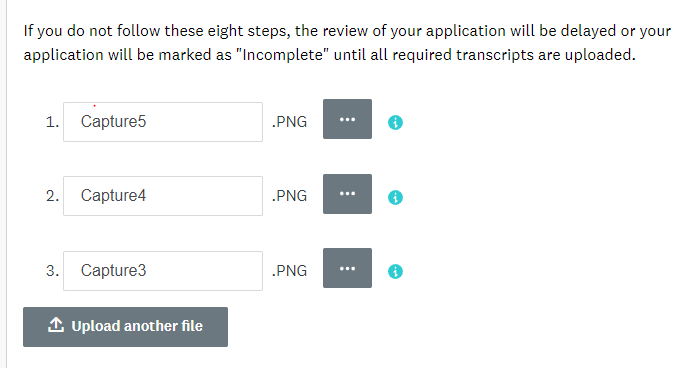Click the .PNG extension next to Capture3
The width and height of the screenshot is (698, 368).
click(289, 271)
